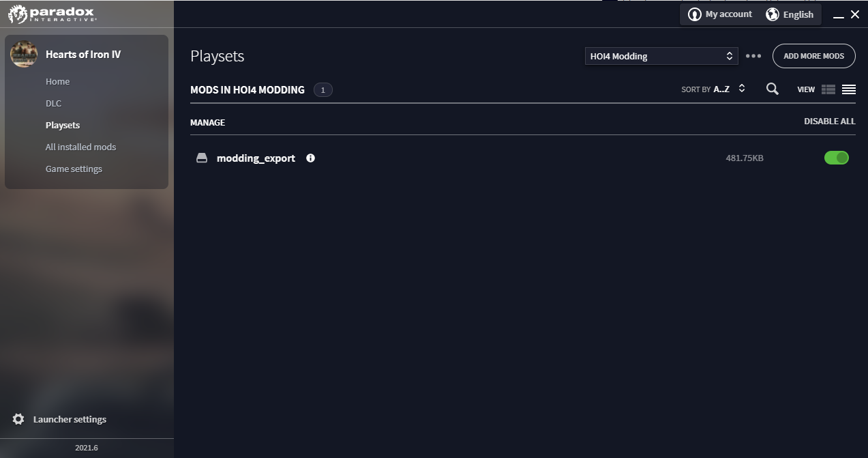Click the Hearts of Iron IV game thumbnail
868x458 pixels.
(24, 54)
